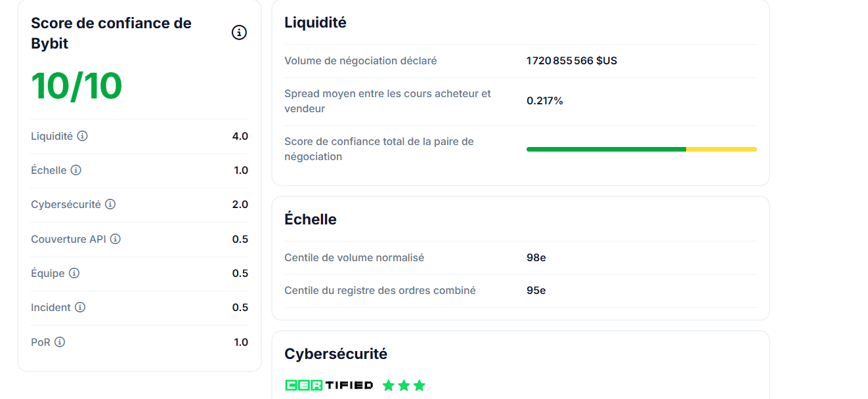Open the info tooltip for Bybit trust score
Image resolution: width=868 pixels, height=399 pixels.
coord(239,32)
